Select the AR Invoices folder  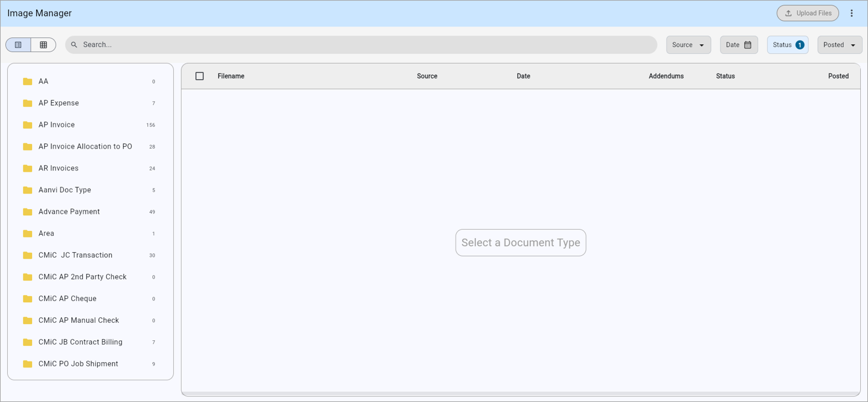pyautogui.click(x=91, y=169)
